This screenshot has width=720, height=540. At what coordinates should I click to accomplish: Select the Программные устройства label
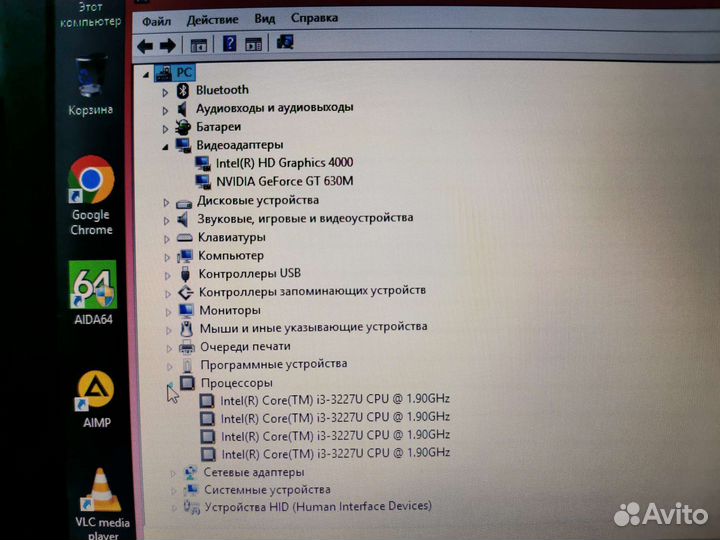(274, 364)
